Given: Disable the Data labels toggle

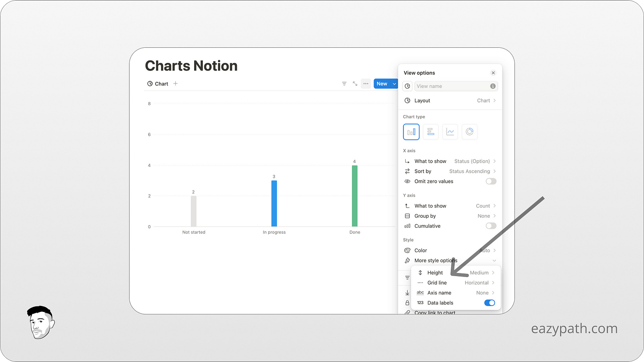Looking at the screenshot, I should click(x=489, y=303).
